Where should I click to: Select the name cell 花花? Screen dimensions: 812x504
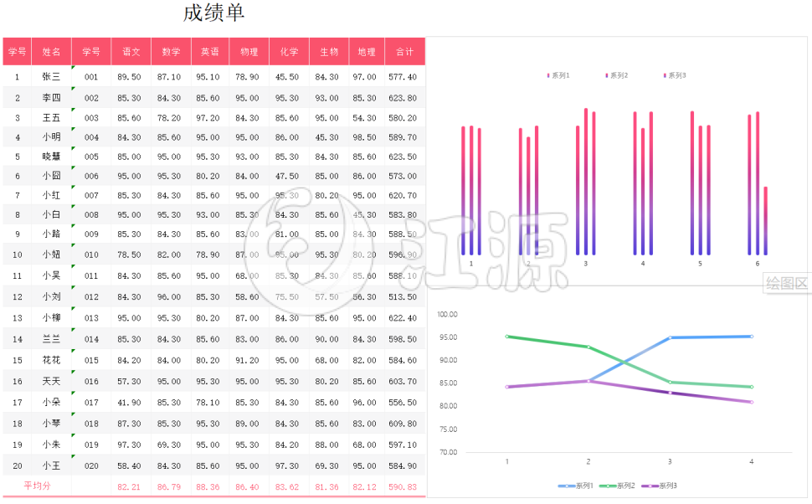click(51, 360)
